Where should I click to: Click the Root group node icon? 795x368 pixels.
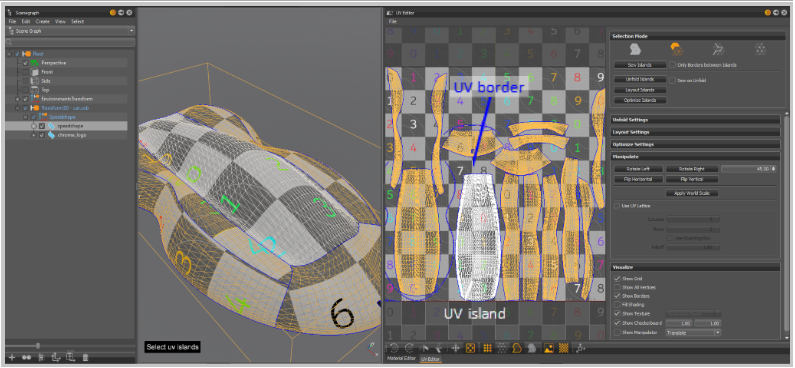tap(27, 54)
